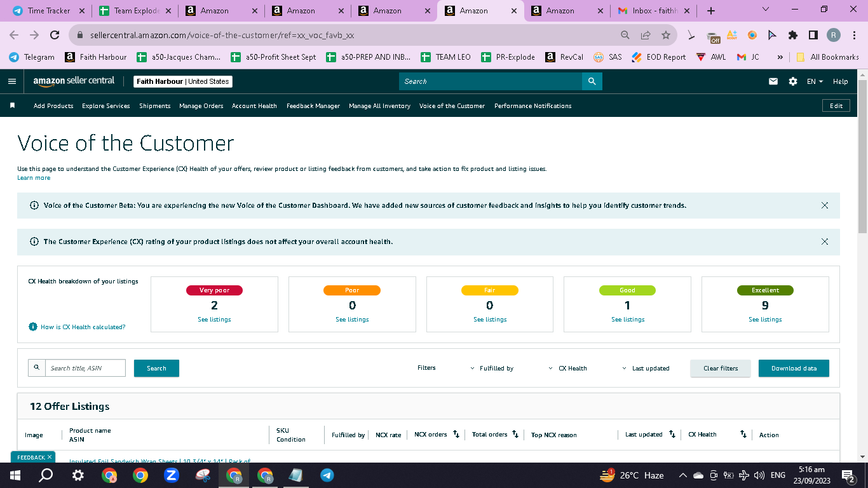The width and height of the screenshot is (868, 488).
Task: Show hidden system tray icons
Action: [x=683, y=475]
